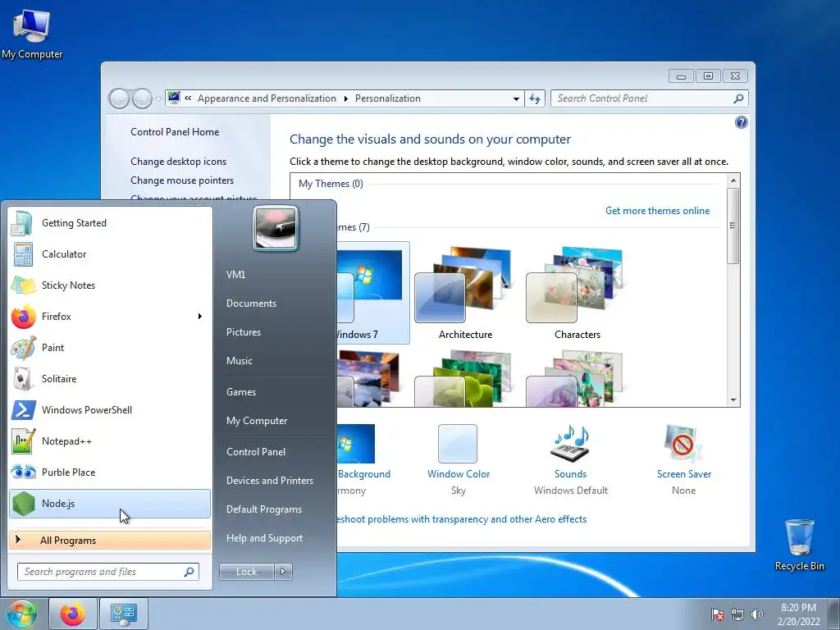Select the Characters theme
Screen dimensions: 840x630
tap(577, 293)
